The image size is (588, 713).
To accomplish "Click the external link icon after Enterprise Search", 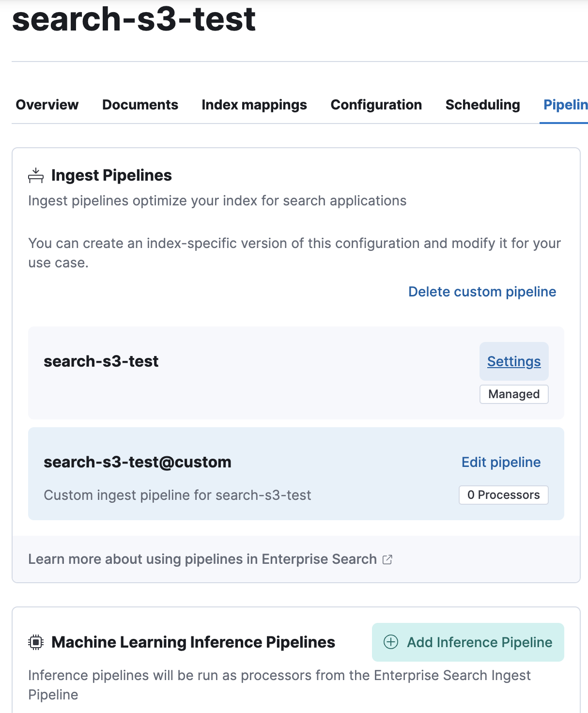I will tap(387, 559).
